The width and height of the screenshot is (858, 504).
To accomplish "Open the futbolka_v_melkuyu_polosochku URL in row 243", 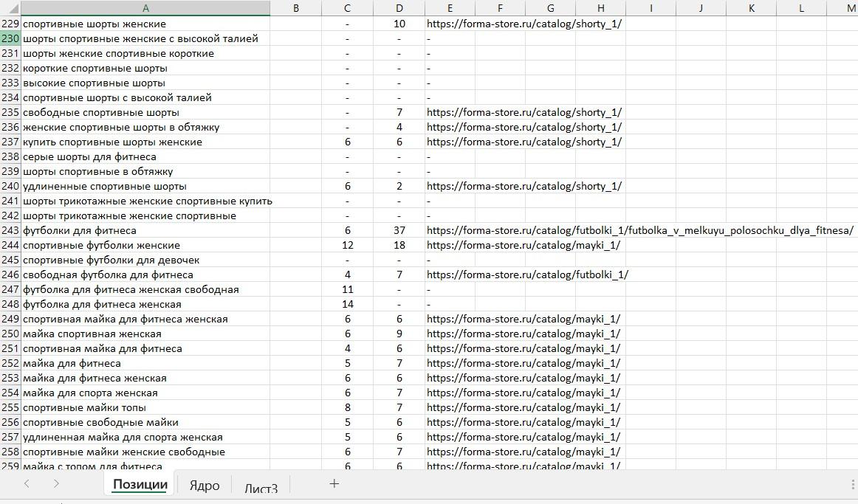I will pos(639,231).
